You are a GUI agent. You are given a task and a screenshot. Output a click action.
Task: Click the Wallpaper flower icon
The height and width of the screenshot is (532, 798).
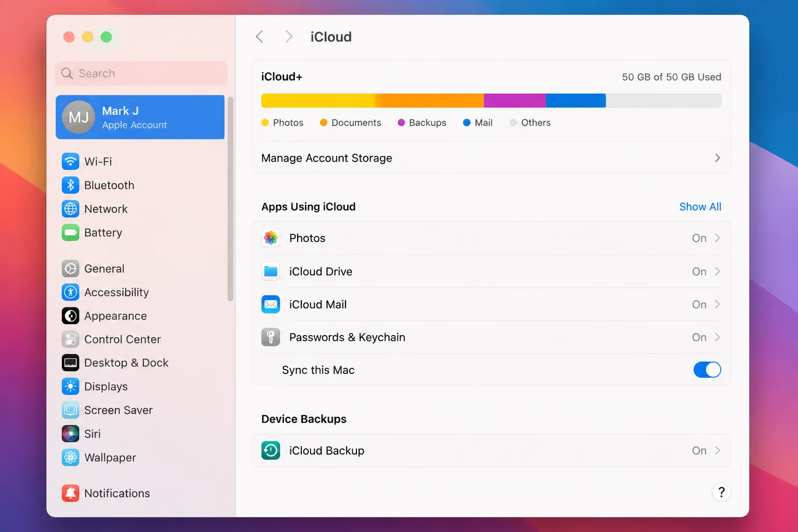(x=71, y=457)
